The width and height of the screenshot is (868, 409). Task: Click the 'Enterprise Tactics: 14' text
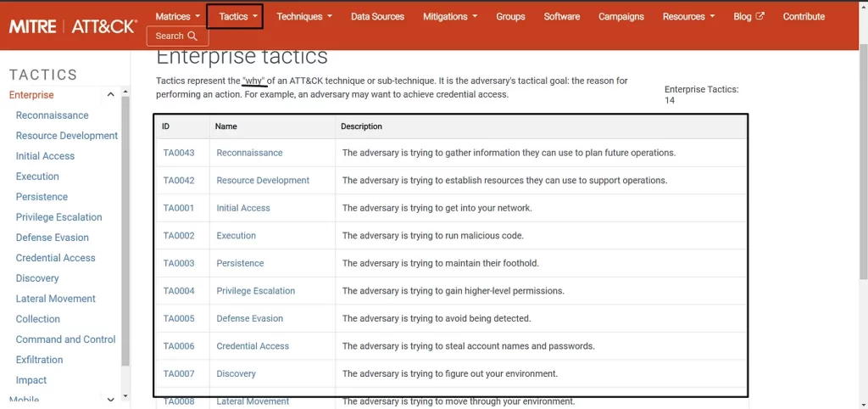tap(701, 95)
